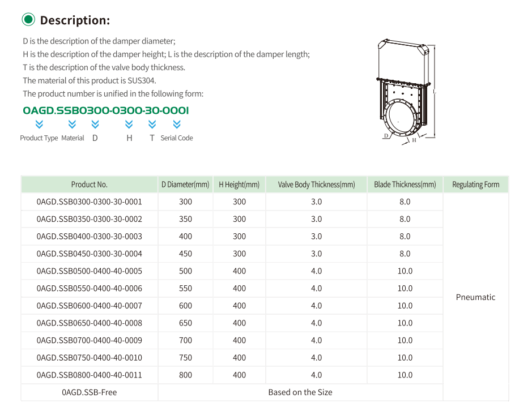
Task: Click the double chevron above Serial Code
Action: 177,124
